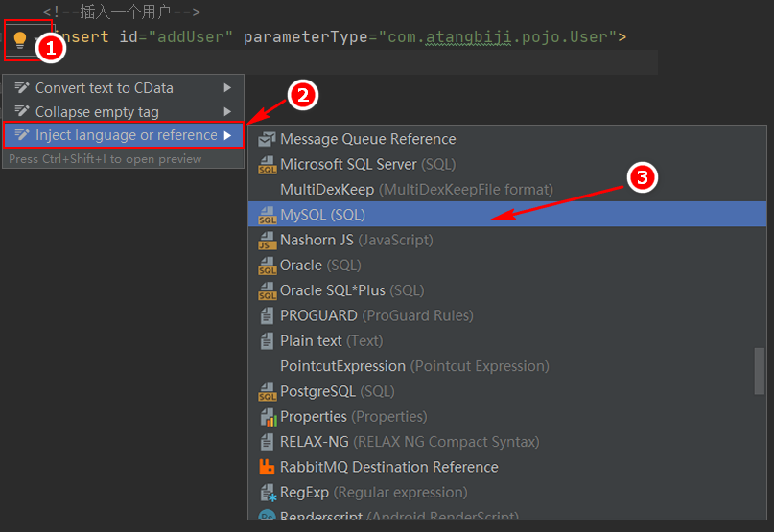
Task: Click the pencil icon beside Collapse empty tag
Action: (21, 111)
